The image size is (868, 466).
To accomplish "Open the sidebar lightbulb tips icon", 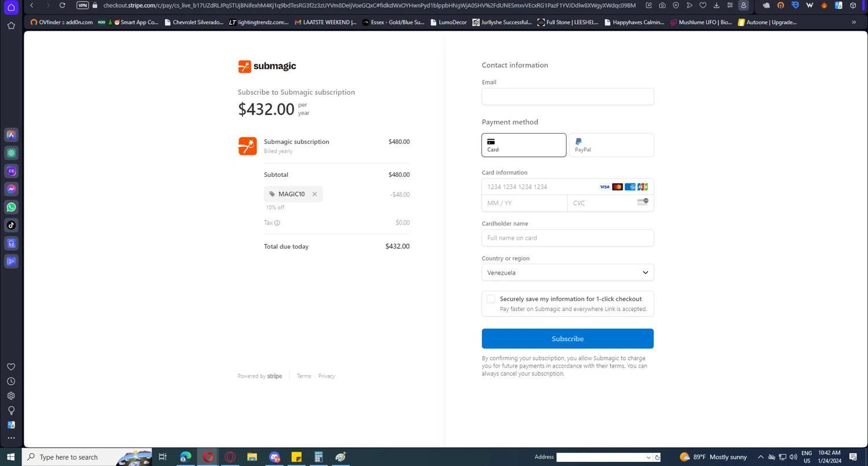I will (11, 410).
